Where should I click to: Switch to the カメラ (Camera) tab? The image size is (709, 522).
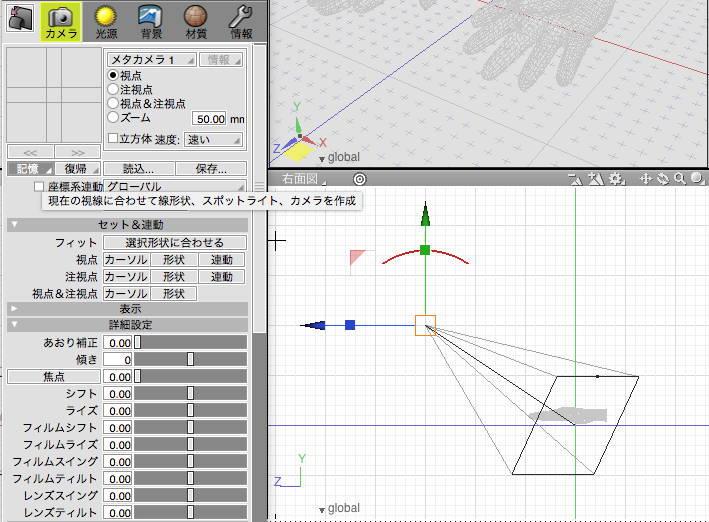pyautogui.click(x=61, y=20)
